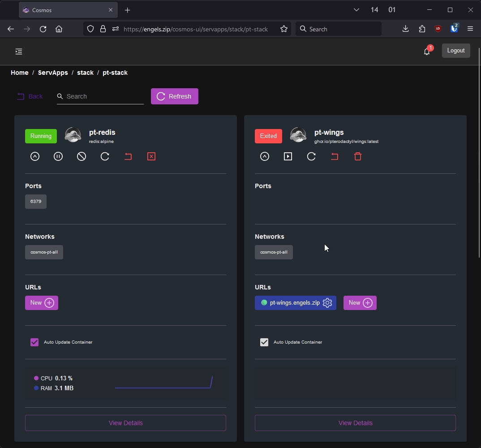481x448 pixels.
Task: Click the red kill icon for pt-redis
Action: pyautogui.click(x=151, y=156)
